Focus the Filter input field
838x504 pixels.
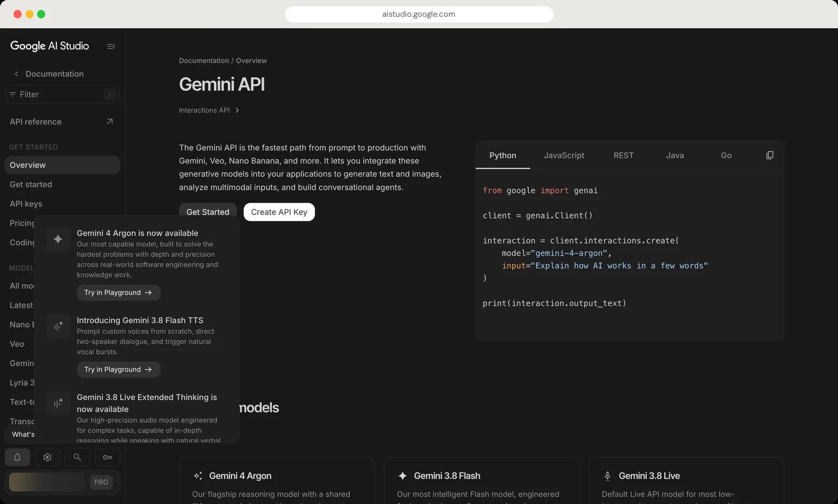[x=62, y=94]
